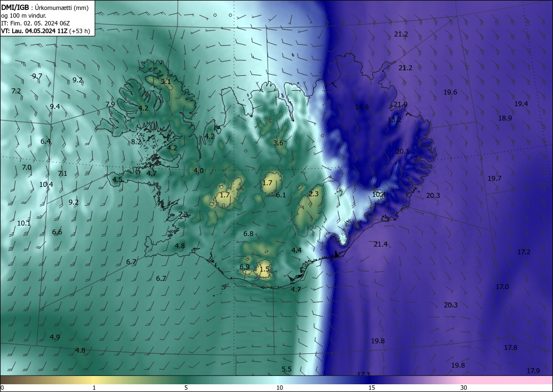Click the 7.0 value at the left side
The image size is (553, 392).
pos(27,168)
